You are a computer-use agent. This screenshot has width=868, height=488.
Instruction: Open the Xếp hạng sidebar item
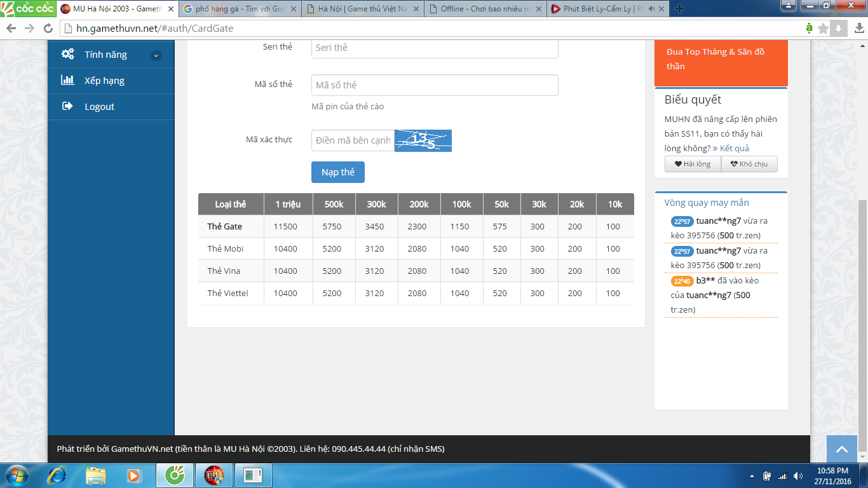111,81
